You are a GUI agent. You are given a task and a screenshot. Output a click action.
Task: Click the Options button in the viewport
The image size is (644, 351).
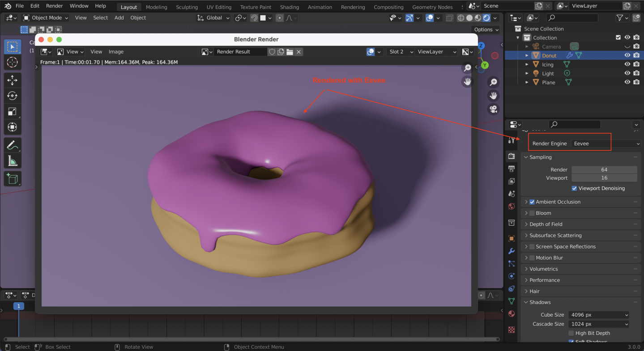pos(486,29)
